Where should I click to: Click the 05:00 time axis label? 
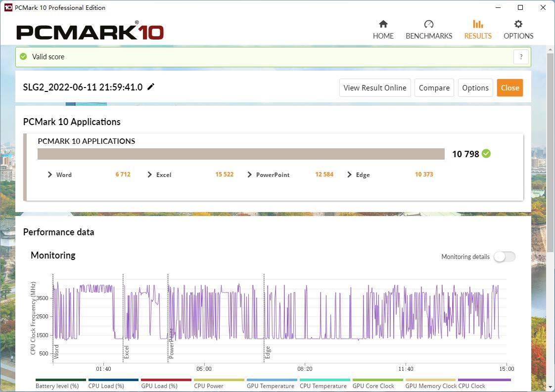click(x=204, y=369)
